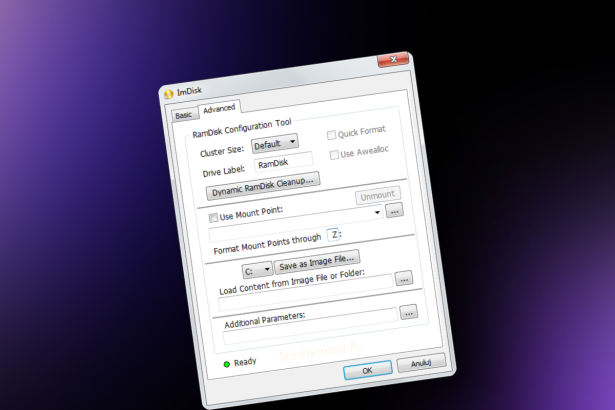The width and height of the screenshot is (615, 410).
Task: Click the Drive Label input field
Action: pos(284,162)
